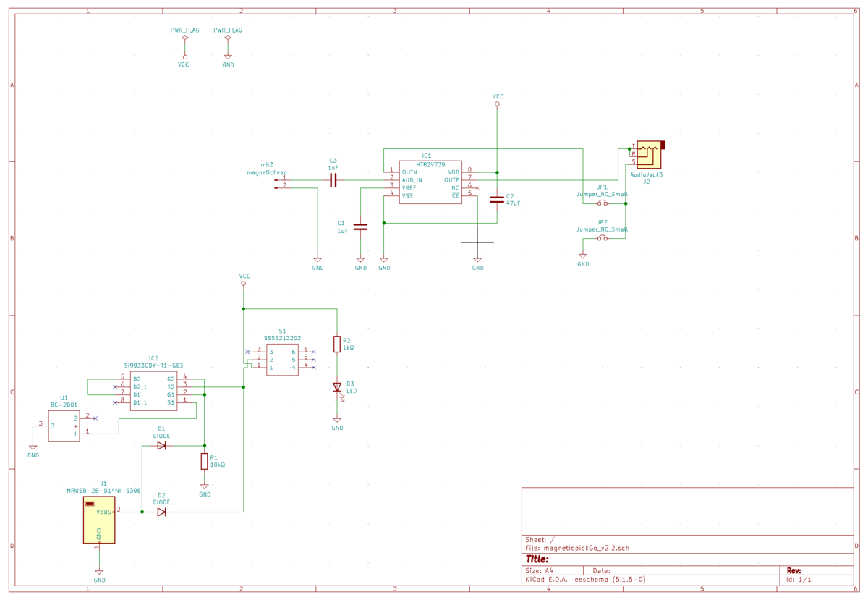Select the 'VDD' pin label on IC1
The height and width of the screenshot is (600, 868).
454,172
